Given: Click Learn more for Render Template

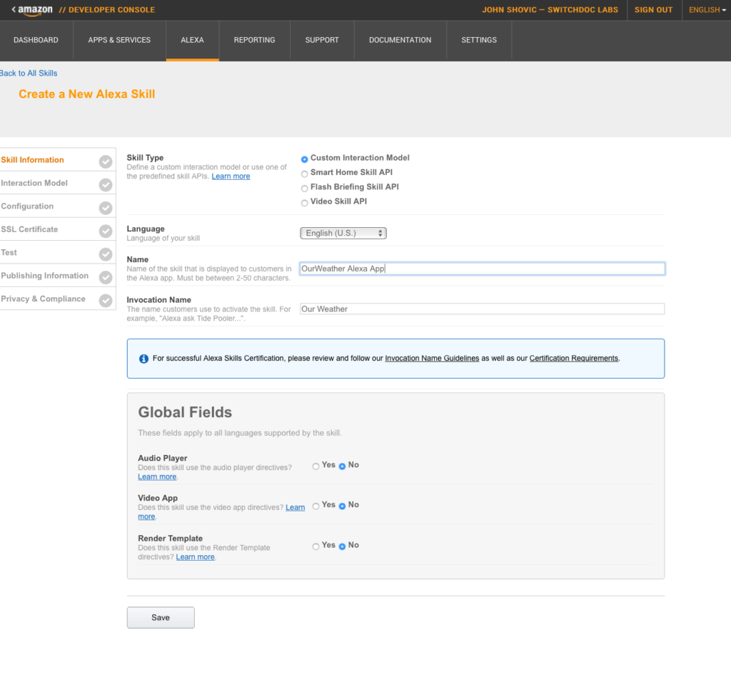Looking at the screenshot, I should 196,557.
